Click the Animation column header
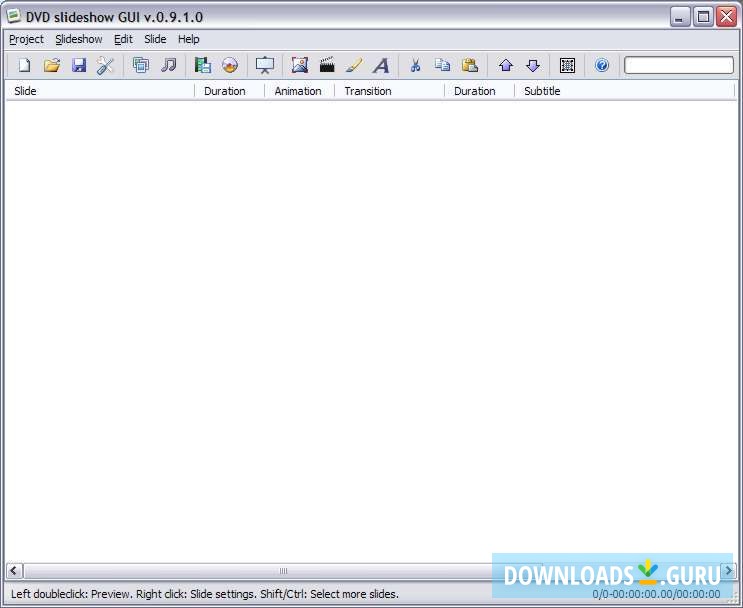743x608 pixels. click(299, 91)
